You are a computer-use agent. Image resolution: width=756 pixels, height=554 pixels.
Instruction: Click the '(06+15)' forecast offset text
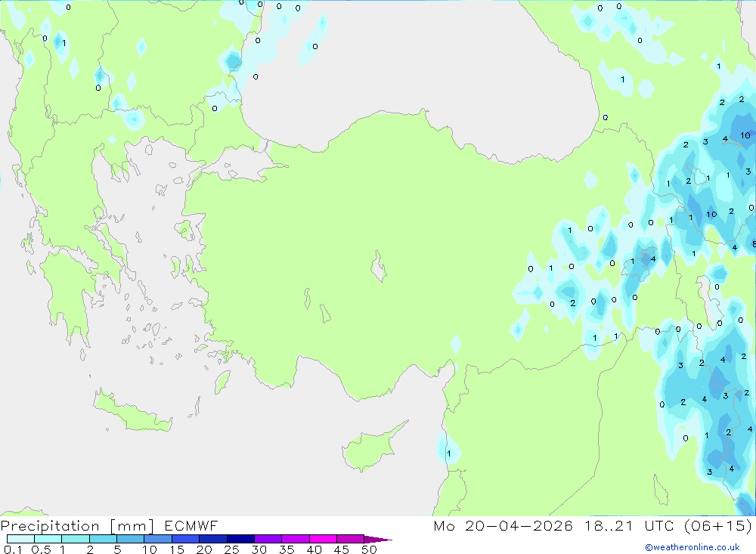718,525
